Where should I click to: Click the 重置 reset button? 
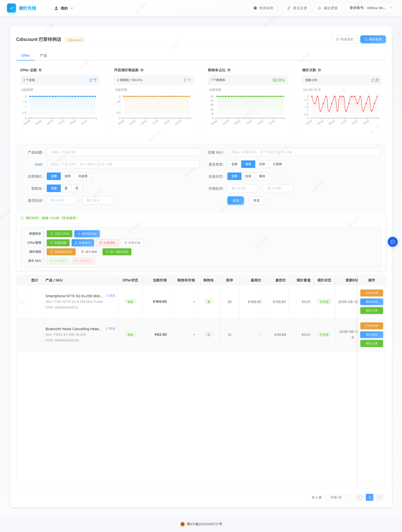click(x=257, y=200)
